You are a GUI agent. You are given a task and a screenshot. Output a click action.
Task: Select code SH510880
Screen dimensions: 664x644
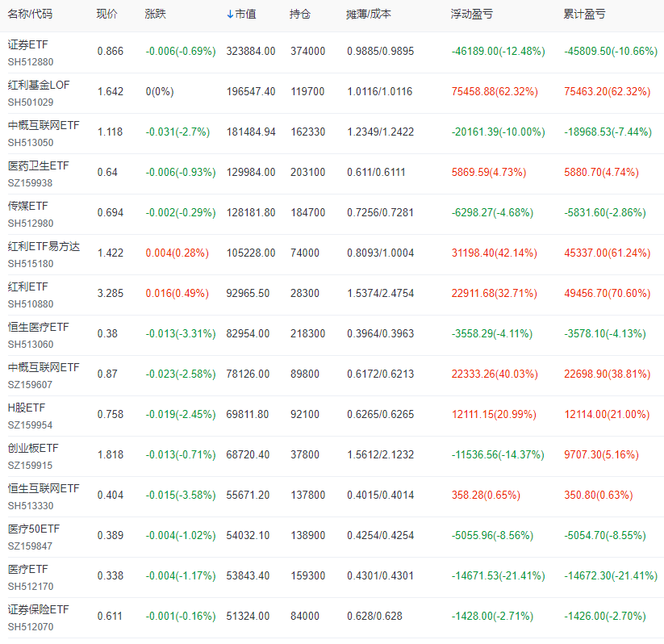[31, 304]
